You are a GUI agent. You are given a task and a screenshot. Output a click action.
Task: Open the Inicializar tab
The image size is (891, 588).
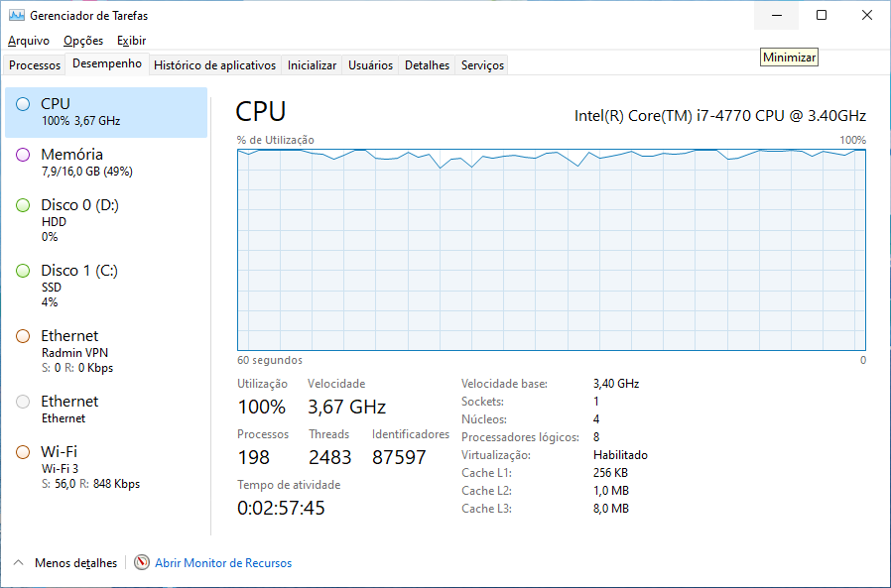click(312, 64)
